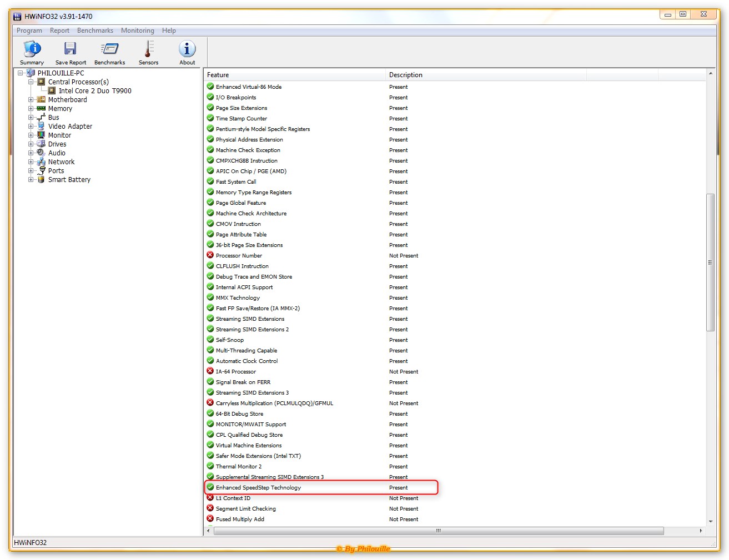Click green check icon beside MMX Technology
Screen dimensions: 729x560
point(210,297)
